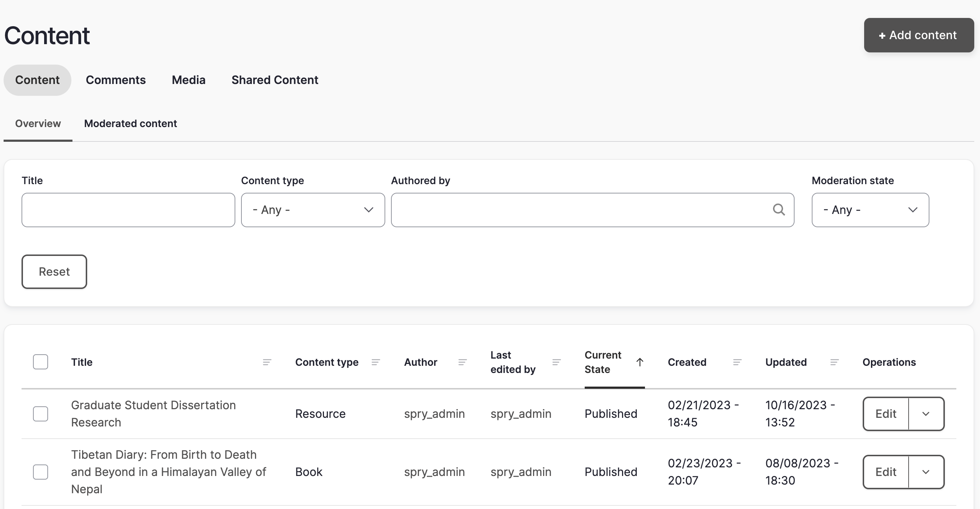
Task: Edit the Graduate Student Dissertation Research item
Action: pyautogui.click(x=886, y=414)
